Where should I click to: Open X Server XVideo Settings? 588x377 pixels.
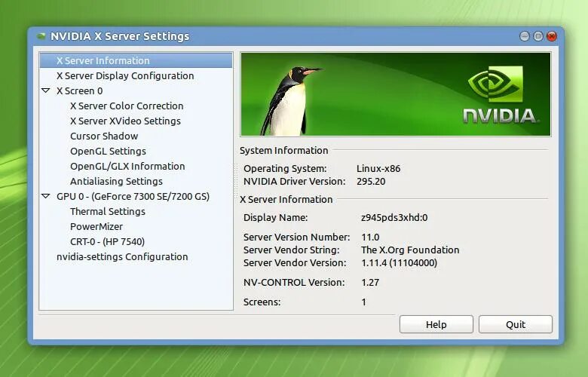[125, 121]
